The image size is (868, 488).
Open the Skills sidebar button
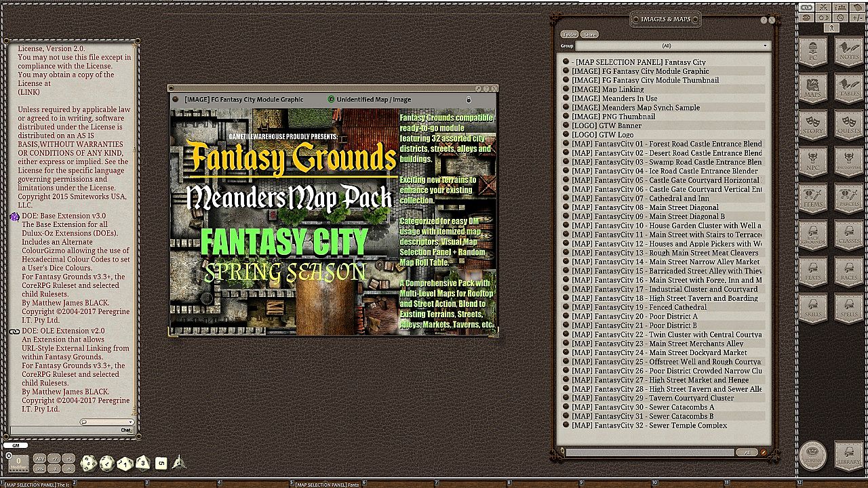tap(812, 308)
